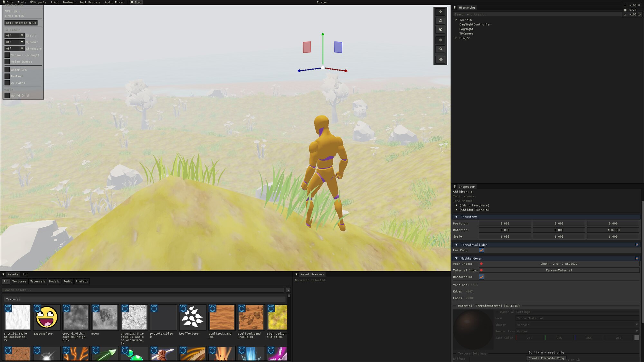Select the rotate gizmo tool
This screenshot has height=362, width=644.
440,21
